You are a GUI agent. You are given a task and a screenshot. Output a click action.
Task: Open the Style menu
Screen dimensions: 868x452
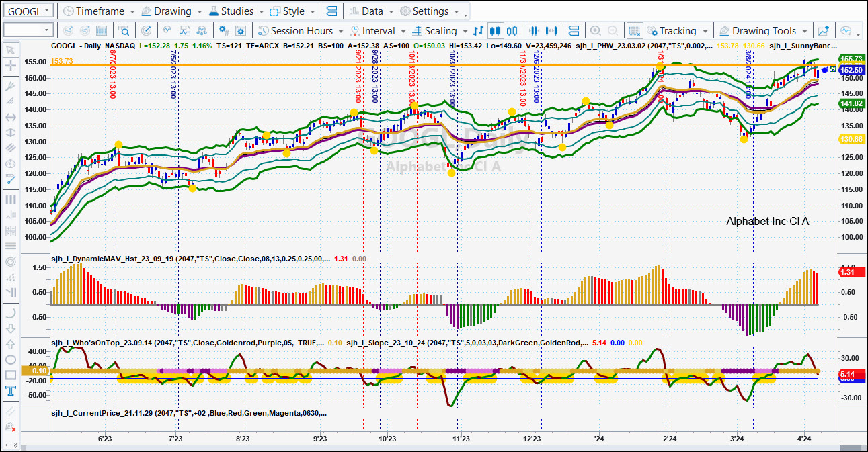(x=292, y=11)
